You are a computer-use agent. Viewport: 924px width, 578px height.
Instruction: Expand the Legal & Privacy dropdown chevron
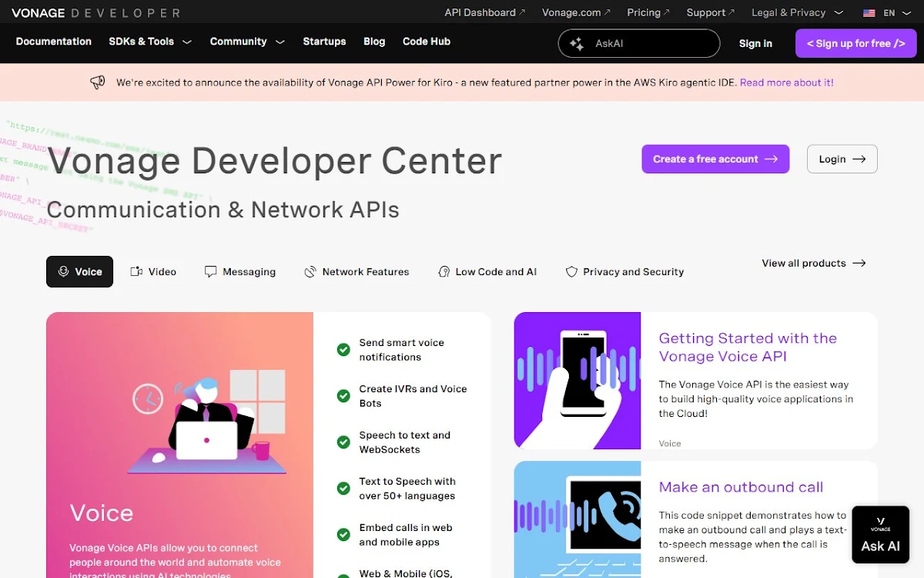[839, 13]
